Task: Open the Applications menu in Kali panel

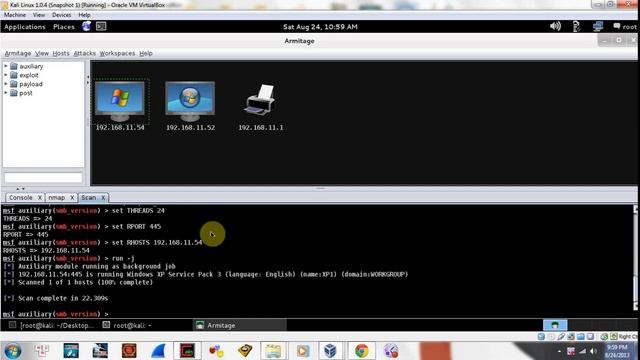Action: [25, 27]
